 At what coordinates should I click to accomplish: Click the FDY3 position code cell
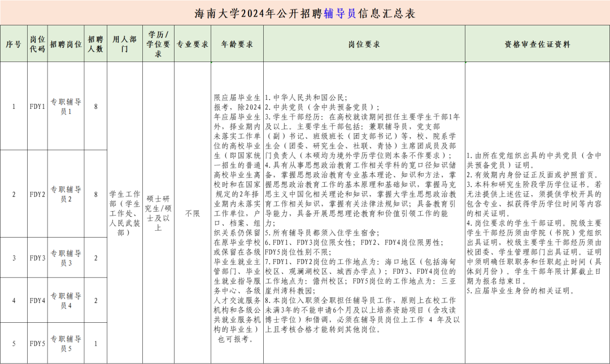click(38, 258)
